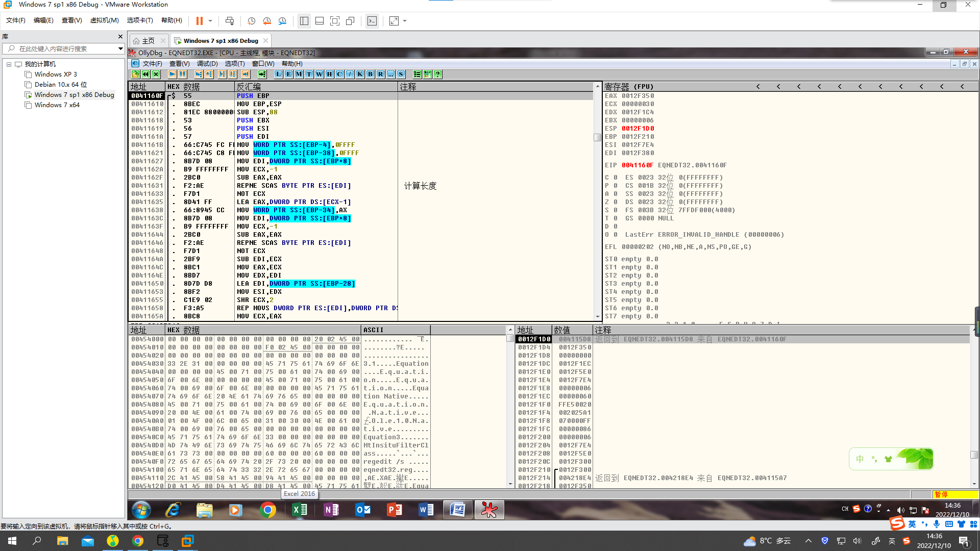This screenshot has height=551, width=980.
Task: Click Go to address icon
Action: (x=262, y=74)
